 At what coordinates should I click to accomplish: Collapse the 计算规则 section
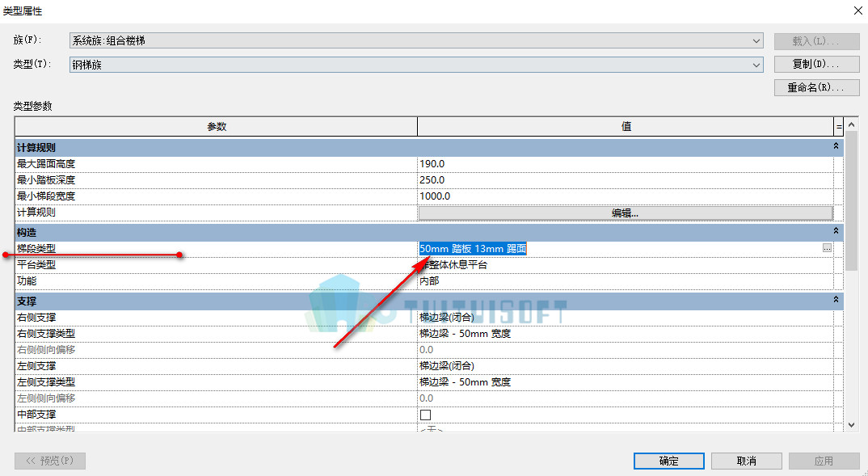(x=836, y=146)
